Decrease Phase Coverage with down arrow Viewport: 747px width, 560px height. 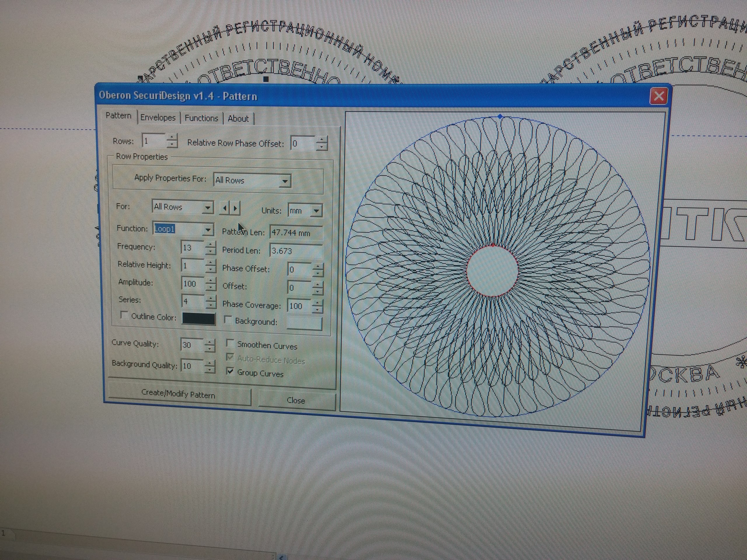coord(317,309)
